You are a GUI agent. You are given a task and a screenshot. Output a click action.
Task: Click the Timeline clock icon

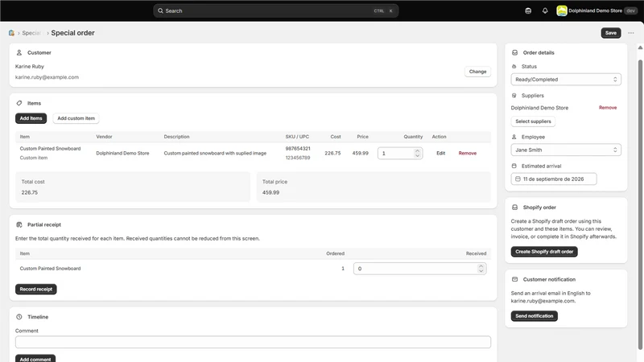point(19,317)
